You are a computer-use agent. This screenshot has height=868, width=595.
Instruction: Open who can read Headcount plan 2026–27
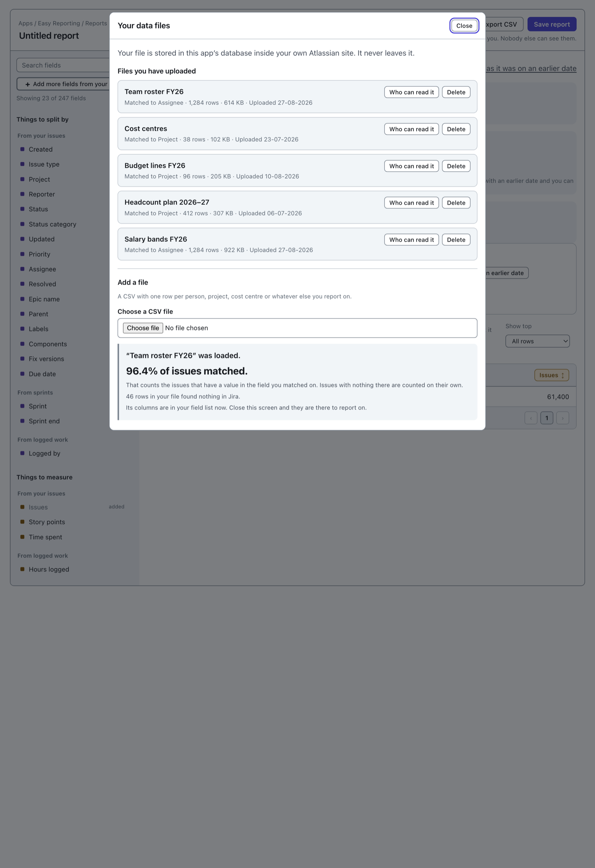[x=411, y=203]
